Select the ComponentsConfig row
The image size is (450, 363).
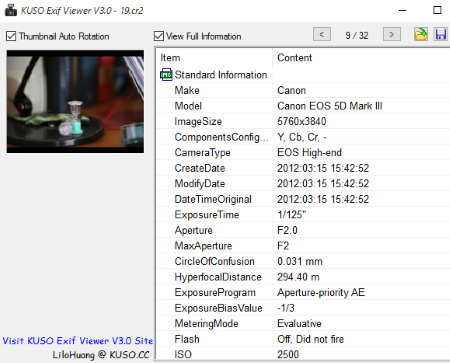(303, 137)
